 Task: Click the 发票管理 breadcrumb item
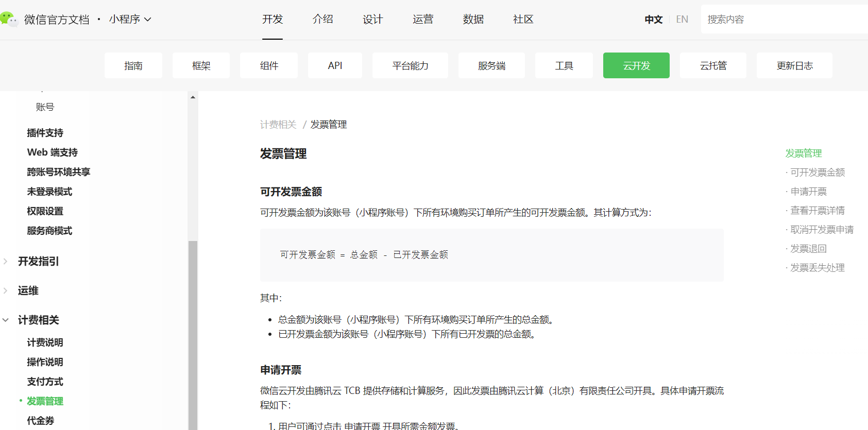[x=329, y=125]
